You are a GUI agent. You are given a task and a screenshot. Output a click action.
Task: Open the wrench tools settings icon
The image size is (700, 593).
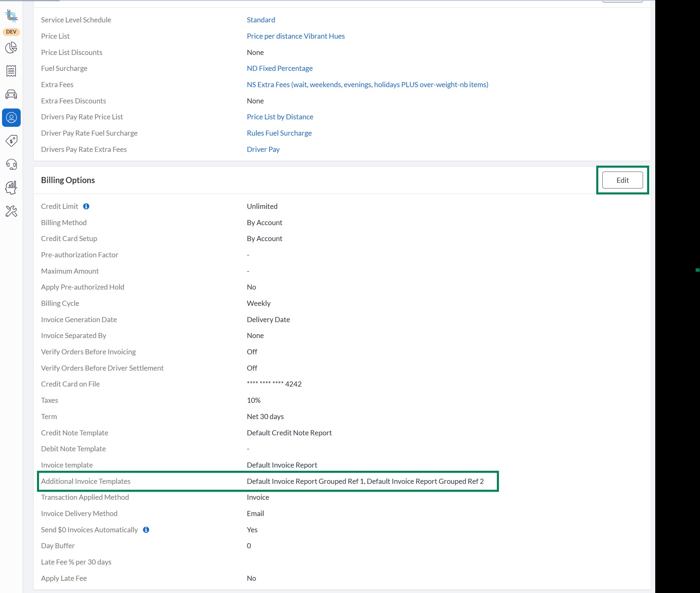(x=11, y=211)
